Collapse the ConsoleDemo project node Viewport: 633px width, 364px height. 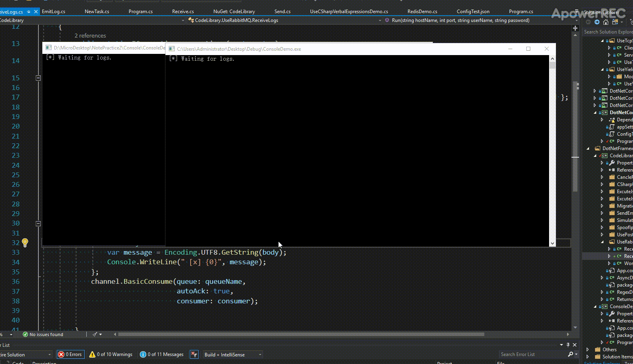pos(595,307)
